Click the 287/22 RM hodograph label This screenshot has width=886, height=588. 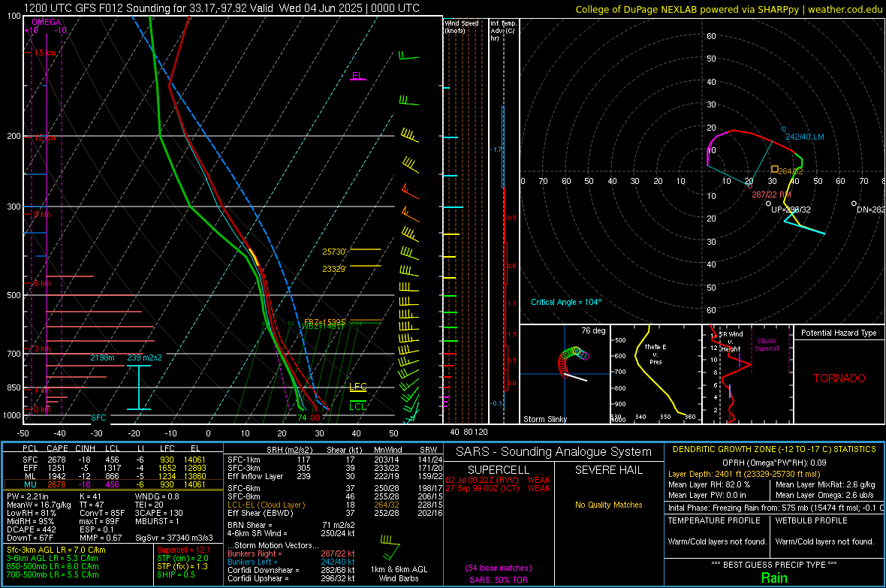[771, 194]
